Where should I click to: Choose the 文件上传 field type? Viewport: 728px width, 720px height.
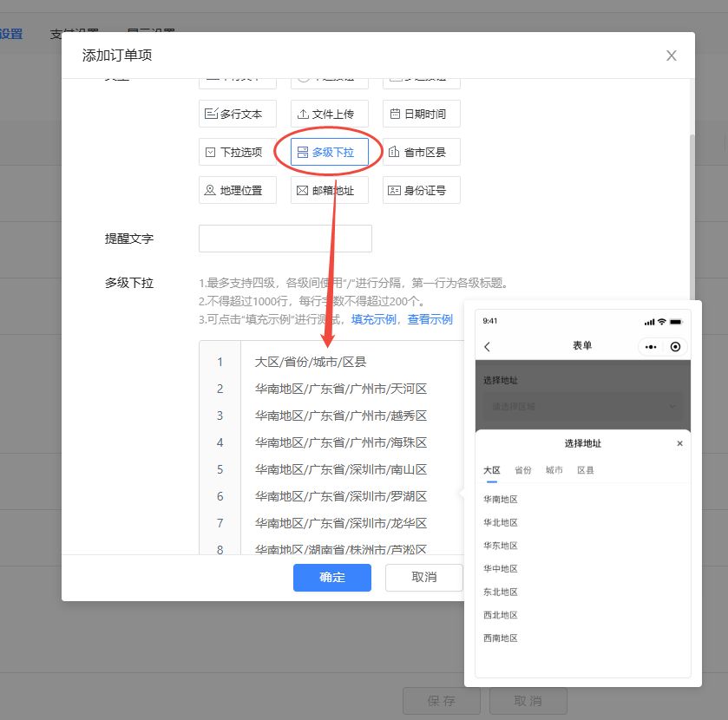click(330, 114)
